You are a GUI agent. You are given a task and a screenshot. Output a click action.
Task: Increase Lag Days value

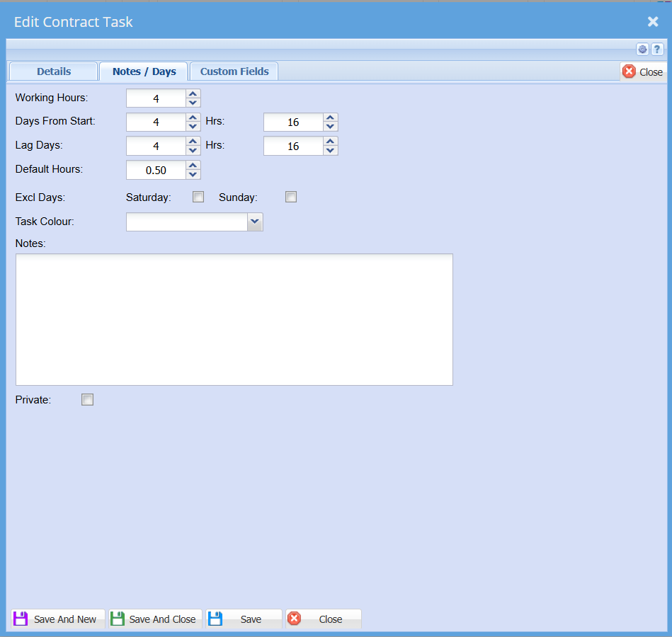(x=193, y=141)
